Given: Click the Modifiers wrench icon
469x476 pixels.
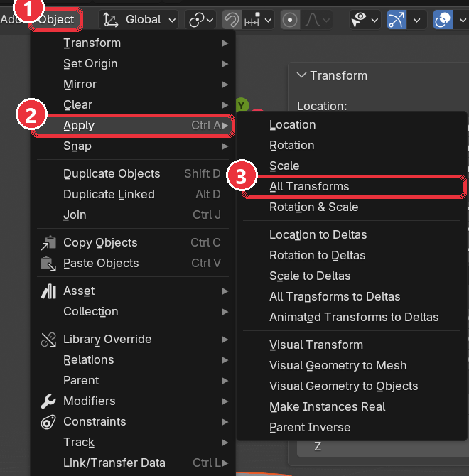Looking at the screenshot, I should click(x=48, y=401).
